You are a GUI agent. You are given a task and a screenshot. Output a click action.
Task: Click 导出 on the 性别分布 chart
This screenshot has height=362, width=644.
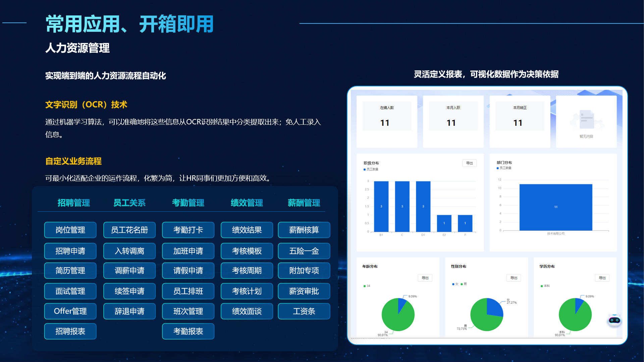click(x=514, y=278)
